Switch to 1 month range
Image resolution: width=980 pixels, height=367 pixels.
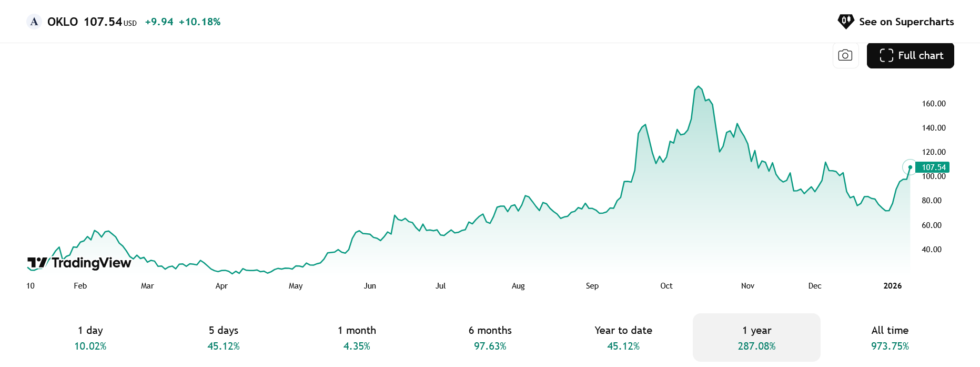[357, 338]
